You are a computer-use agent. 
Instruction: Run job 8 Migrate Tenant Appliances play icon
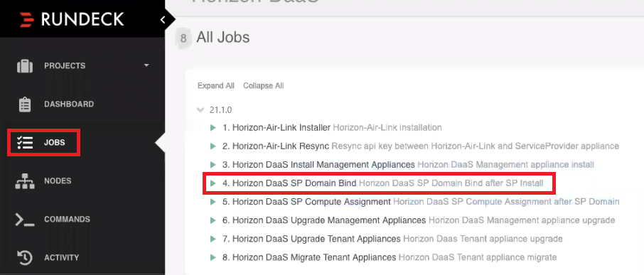click(213, 258)
